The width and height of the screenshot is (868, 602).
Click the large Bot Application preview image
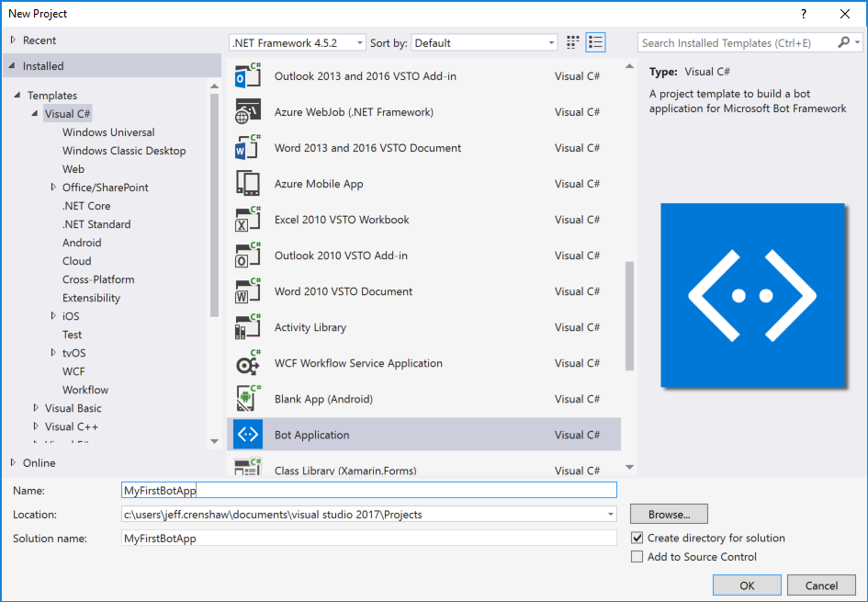[753, 295]
